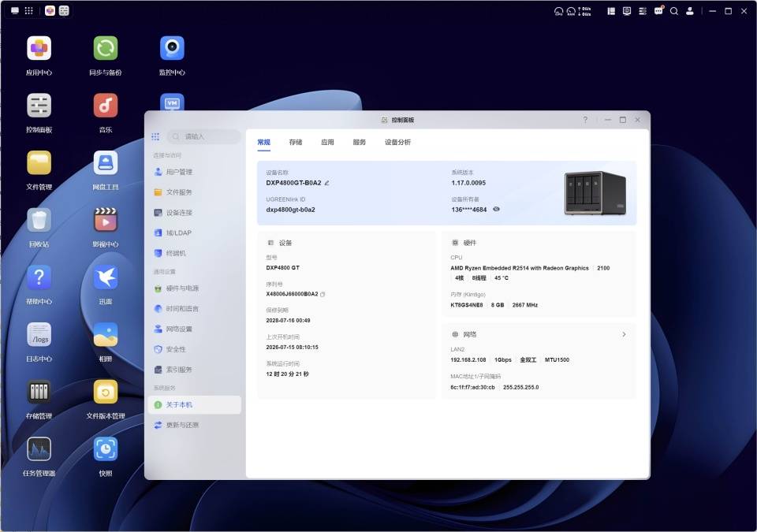
Task: Switch to the 常规 tab
Action: 263,142
